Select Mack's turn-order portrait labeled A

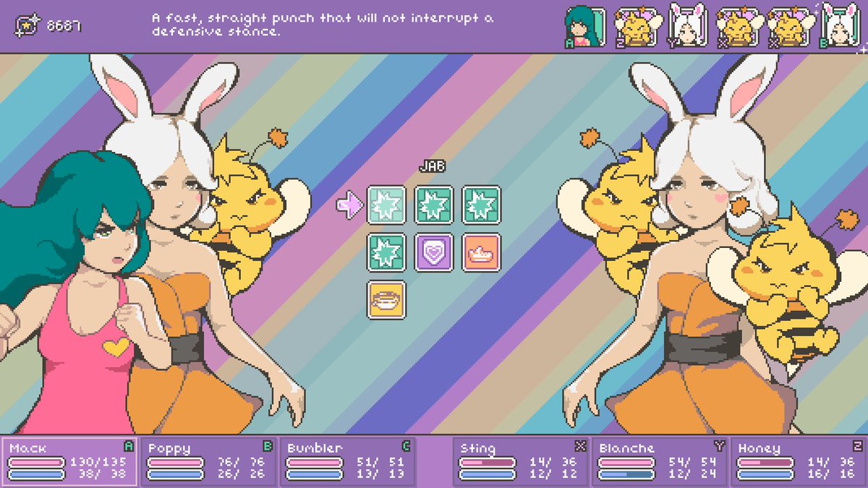point(584,26)
